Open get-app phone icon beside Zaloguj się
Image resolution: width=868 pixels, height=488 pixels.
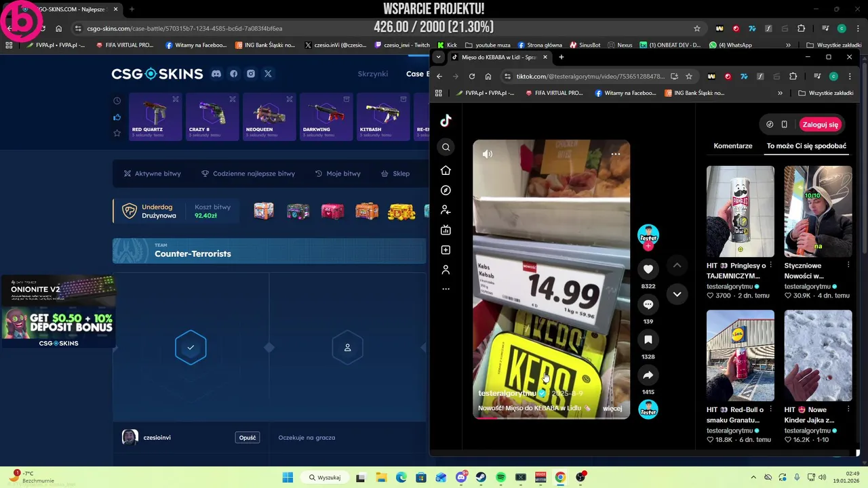pyautogui.click(x=784, y=125)
